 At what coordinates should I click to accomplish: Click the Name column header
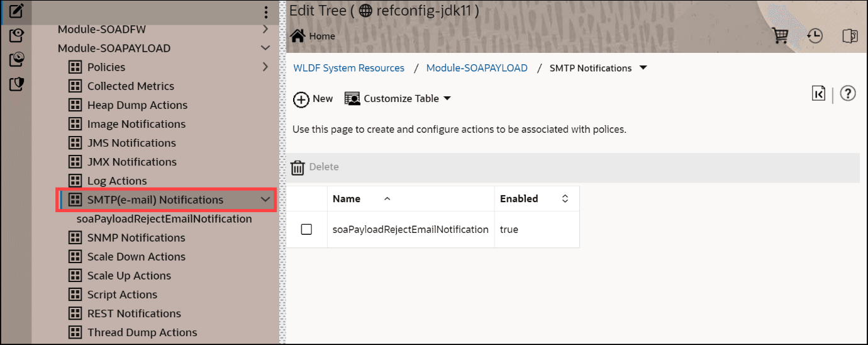point(347,198)
